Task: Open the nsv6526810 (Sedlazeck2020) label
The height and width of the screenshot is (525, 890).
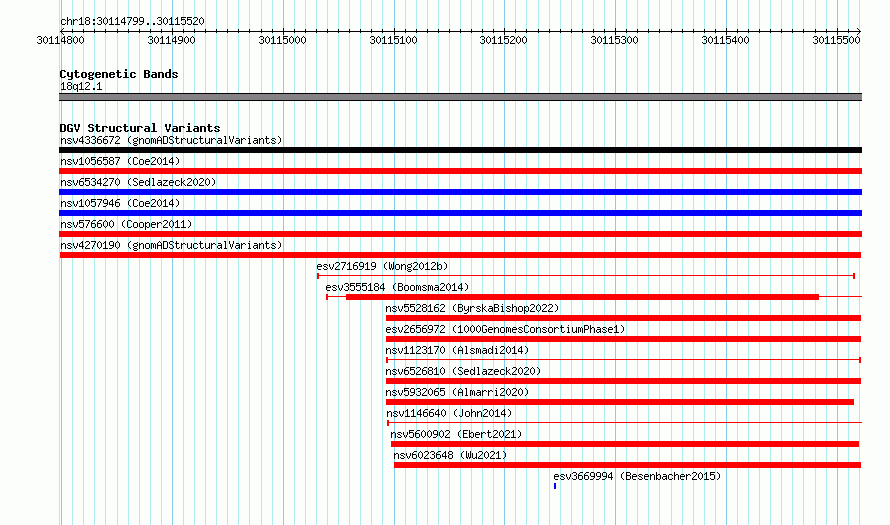Action: pos(463,371)
